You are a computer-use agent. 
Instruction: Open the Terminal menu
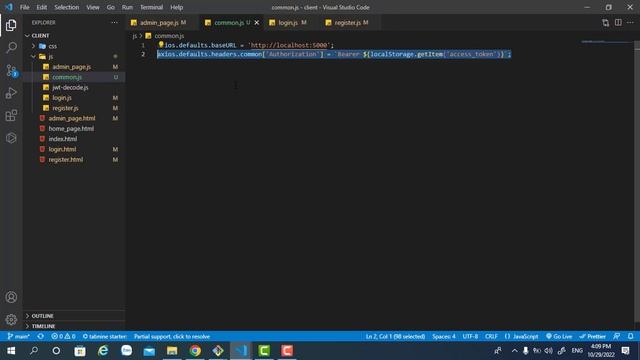[x=151, y=7]
